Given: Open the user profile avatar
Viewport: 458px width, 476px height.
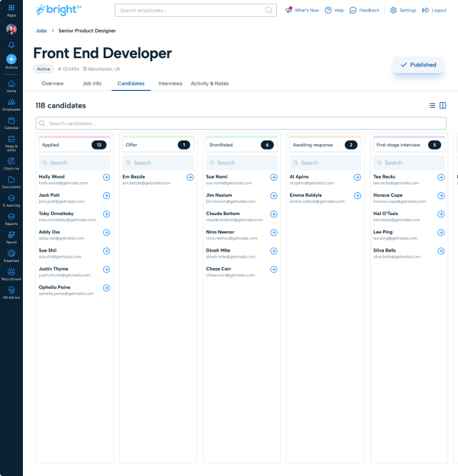Looking at the screenshot, I should [11, 29].
